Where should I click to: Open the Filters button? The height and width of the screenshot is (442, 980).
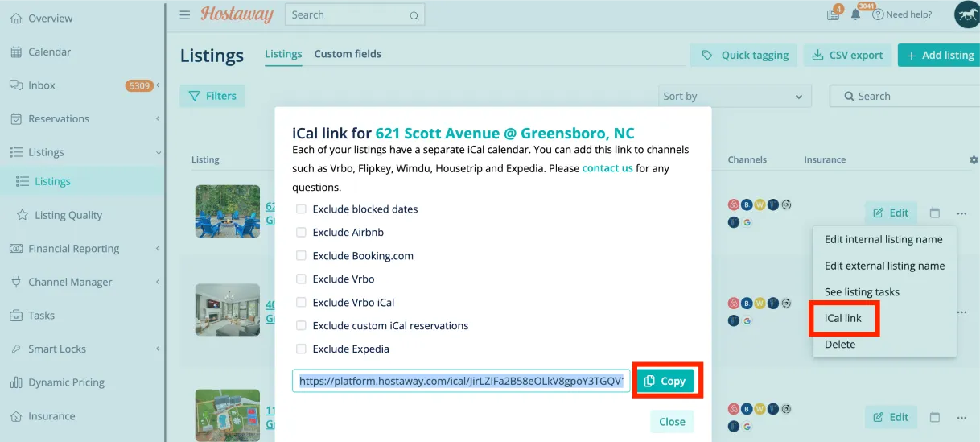click(212, 96)
